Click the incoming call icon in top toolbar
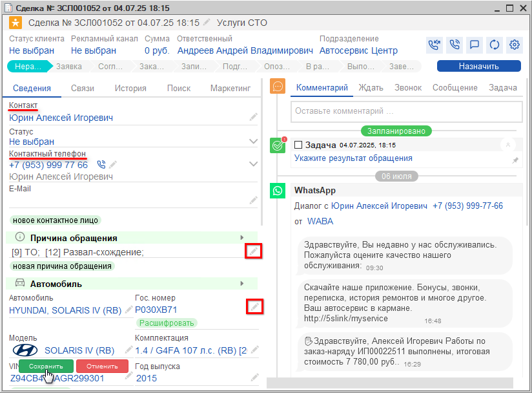Screen dimensions: 532x393 coord(434,45)
